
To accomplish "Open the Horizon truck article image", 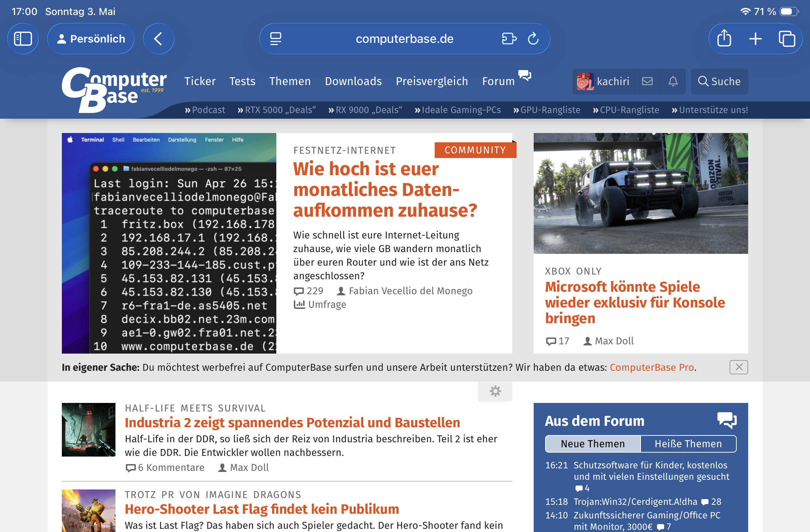I will (641, 193).
